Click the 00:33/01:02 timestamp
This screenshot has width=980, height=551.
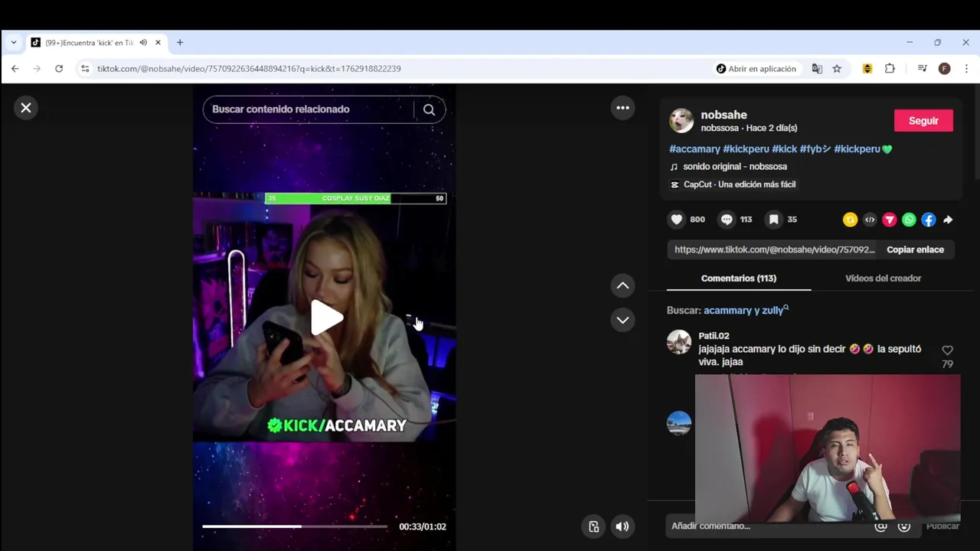point(422,527)
